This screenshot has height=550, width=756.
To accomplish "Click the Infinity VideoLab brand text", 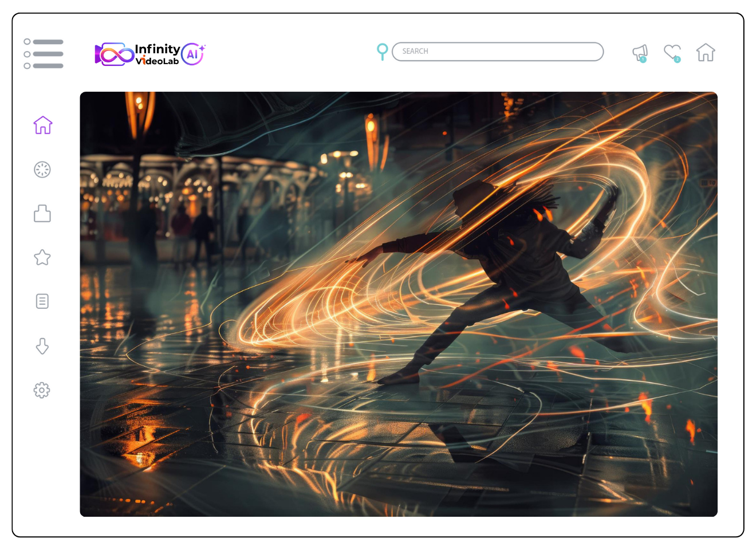I will 157,54.
